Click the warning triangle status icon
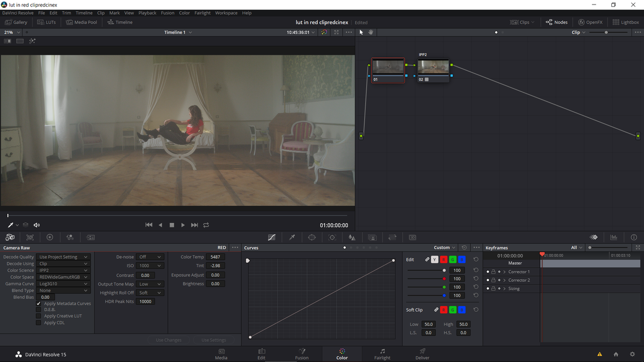The height and width of the screenshot is (362, 644). pos(599,354)
